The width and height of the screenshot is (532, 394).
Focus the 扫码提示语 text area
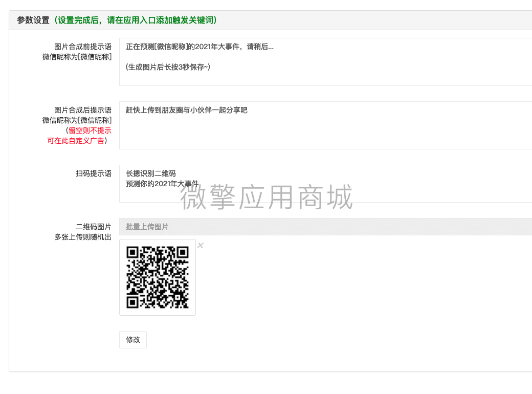[x=325, y=184]
